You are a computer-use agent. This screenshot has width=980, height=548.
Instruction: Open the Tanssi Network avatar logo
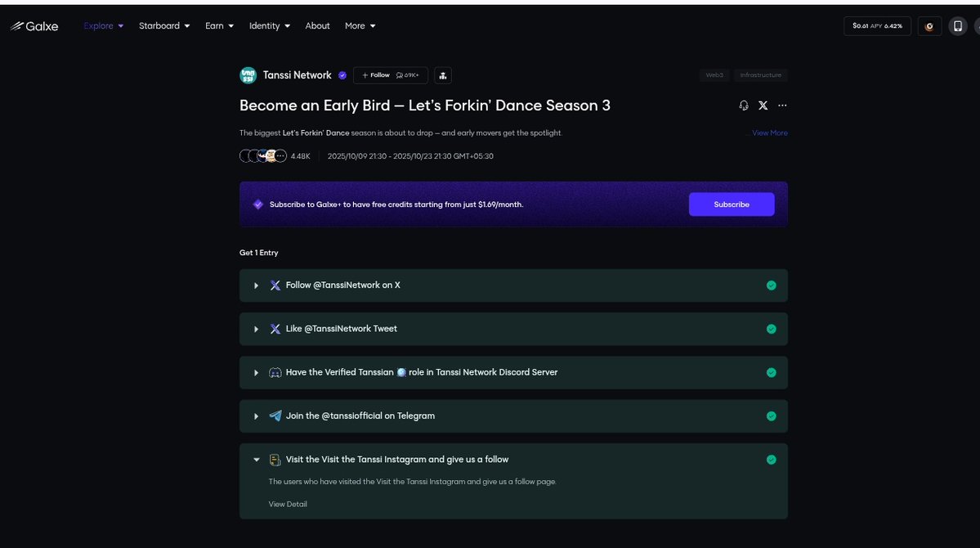click(x=248, y=75)
